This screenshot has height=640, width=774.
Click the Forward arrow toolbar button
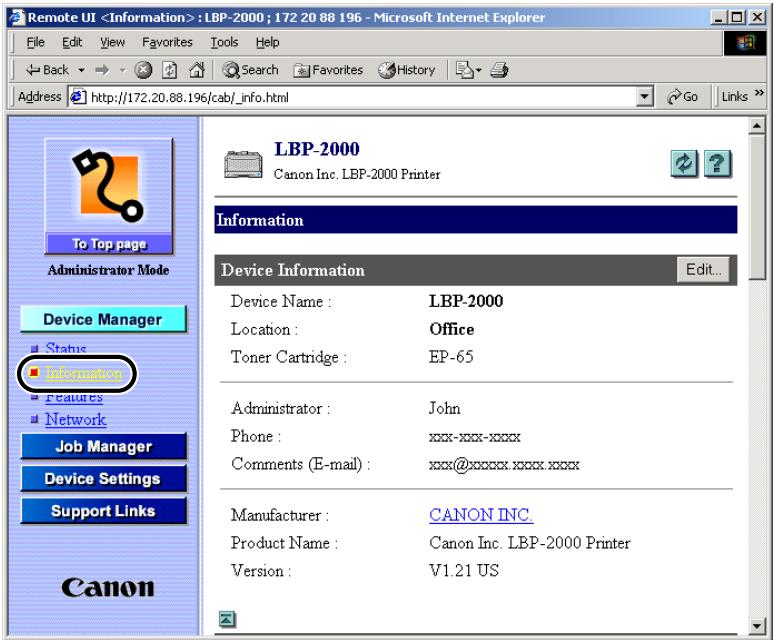pos(102,70)
